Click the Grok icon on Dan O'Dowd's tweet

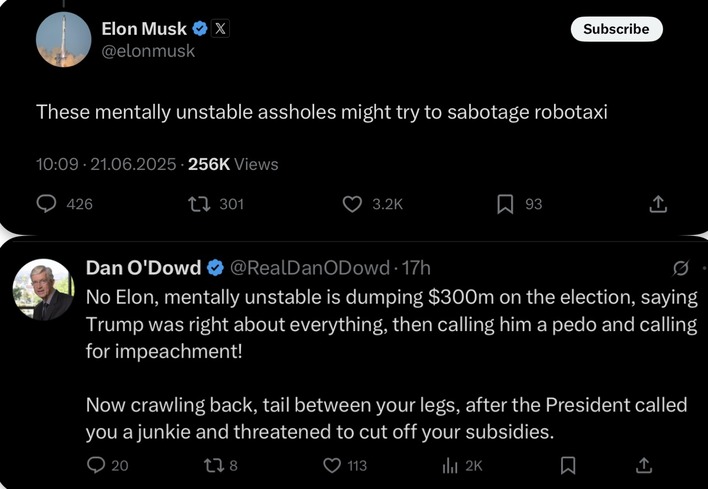[x=680, y=268]
